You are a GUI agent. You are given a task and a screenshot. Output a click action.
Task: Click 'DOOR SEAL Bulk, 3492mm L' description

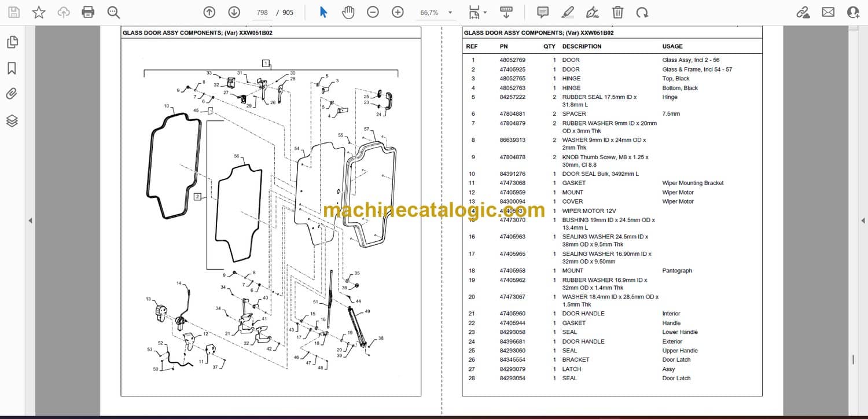click(600, 174)
